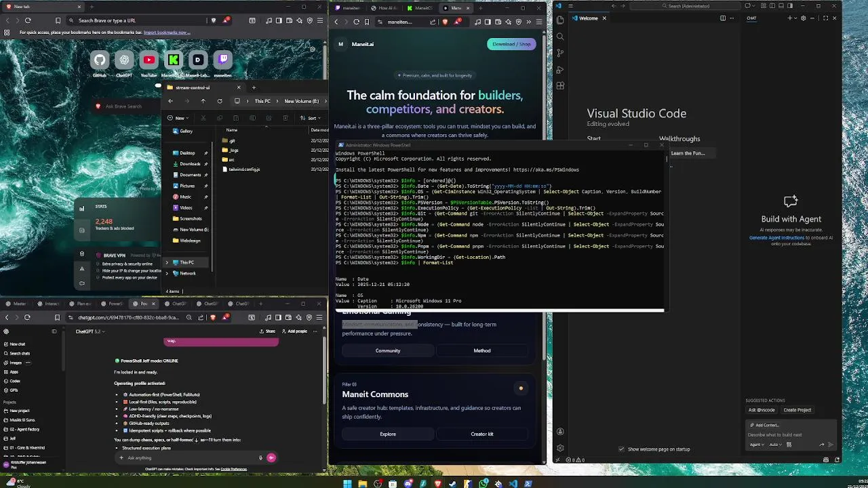Click Share button in ChatGPT
This screenshot has width=868, height=488.
point(267,331)
